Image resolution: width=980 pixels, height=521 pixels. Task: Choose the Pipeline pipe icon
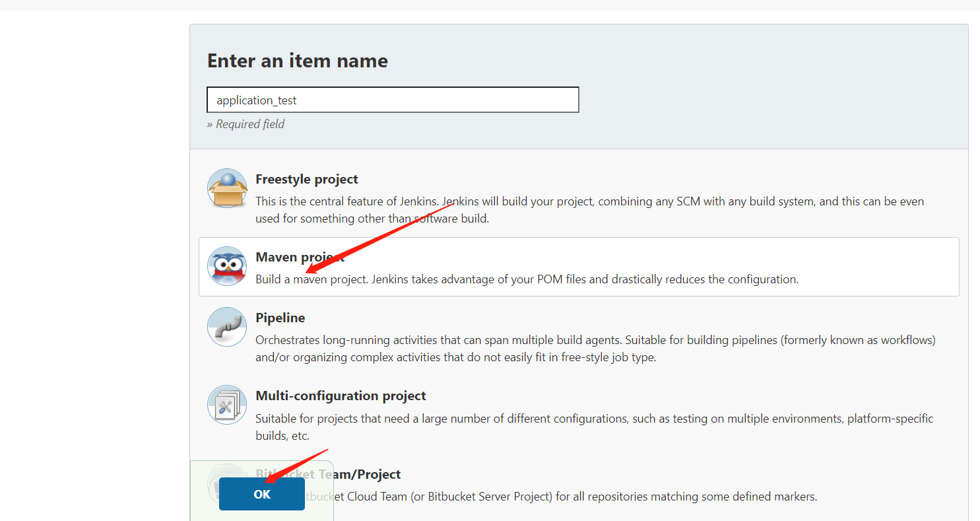click(227, 327)
